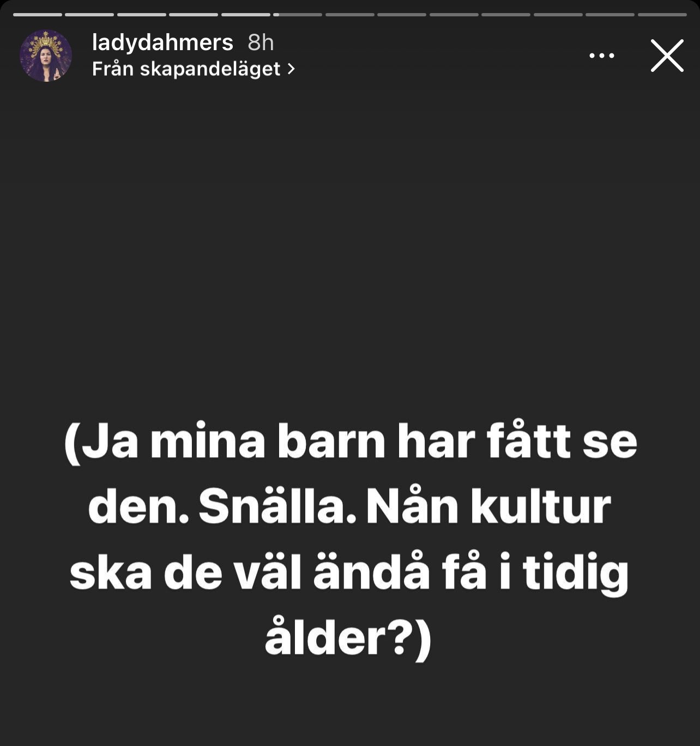The height and width of the screenshot is (746, 700).
Task: Jump to the twelfth story progress segment
Action: point(610,14)
